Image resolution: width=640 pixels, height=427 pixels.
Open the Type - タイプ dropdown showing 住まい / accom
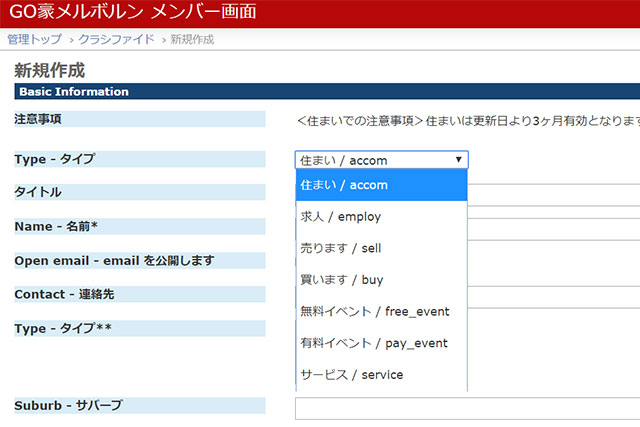point(381,160)
